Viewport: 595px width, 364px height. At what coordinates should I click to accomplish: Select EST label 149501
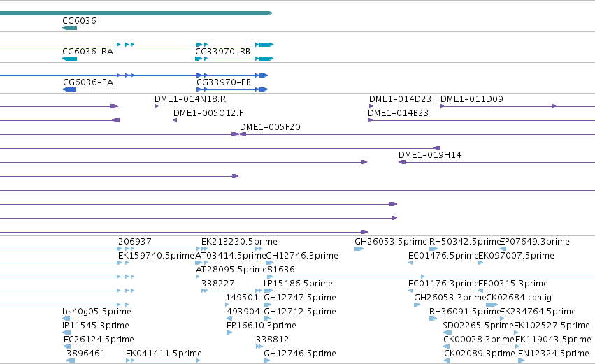click(x=242, y=298)
